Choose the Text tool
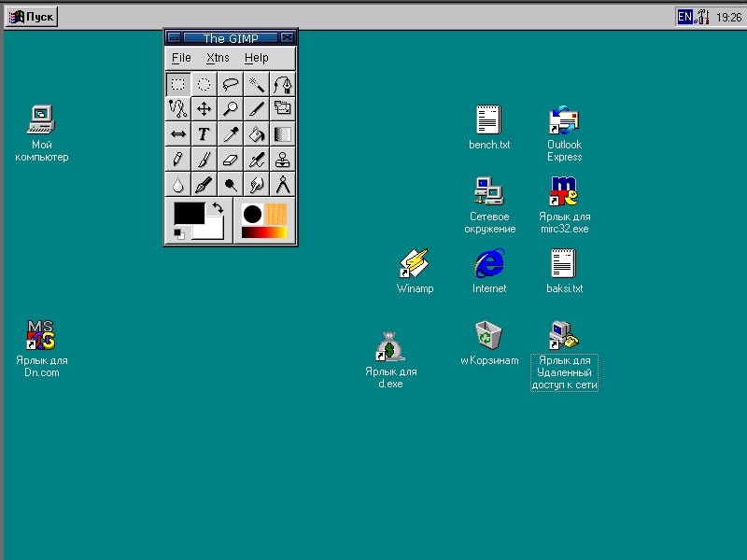 pyautogui.click(x=204, y=134)
